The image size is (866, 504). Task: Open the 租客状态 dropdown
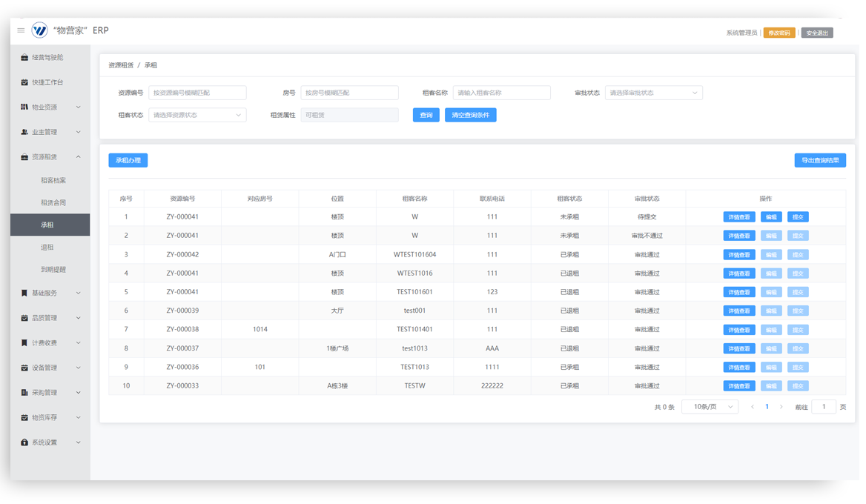[197, 116]
